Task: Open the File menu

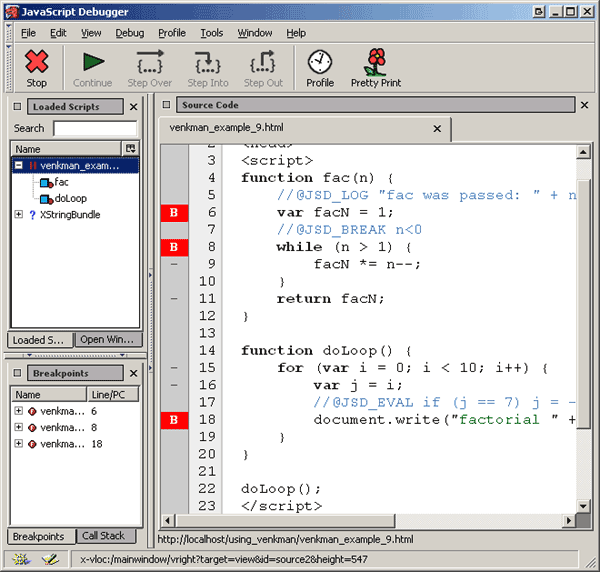Action: tap(28, 33)
